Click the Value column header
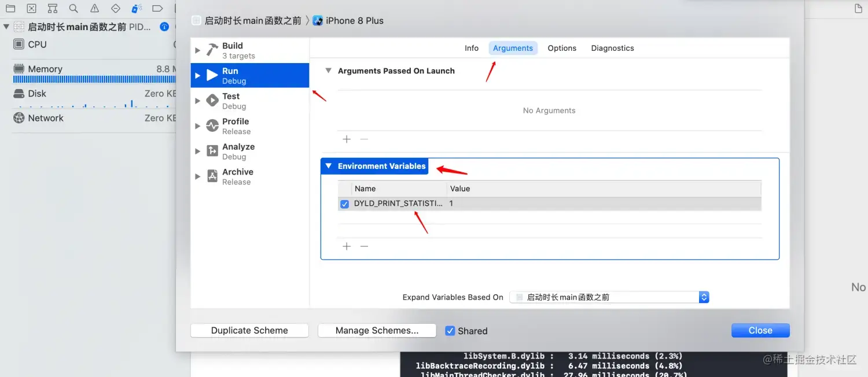The image size is (868, 377). click(x=604, y=188)
